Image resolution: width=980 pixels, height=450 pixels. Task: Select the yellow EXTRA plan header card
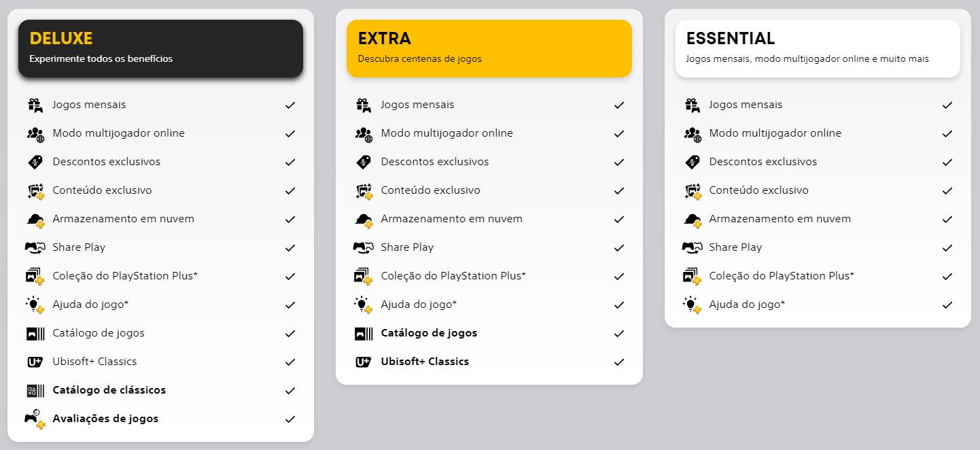coord(489,48)
